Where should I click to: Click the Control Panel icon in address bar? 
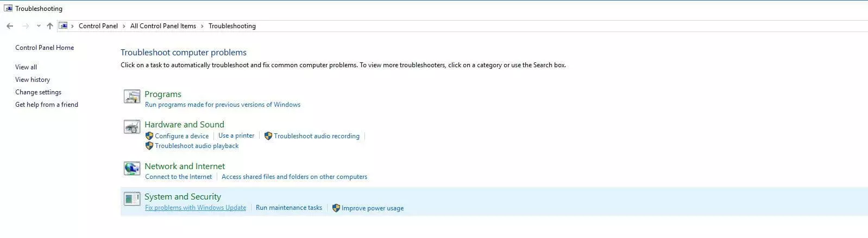64,26
